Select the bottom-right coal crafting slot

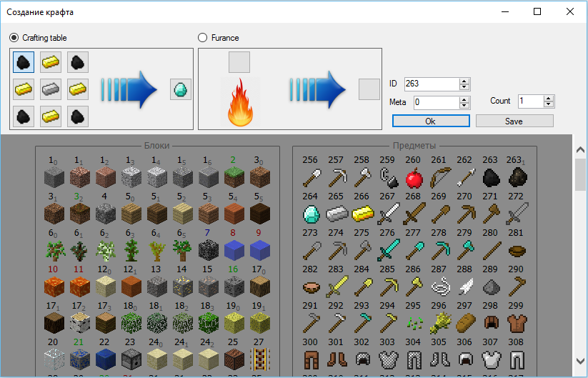pos(78,116)
